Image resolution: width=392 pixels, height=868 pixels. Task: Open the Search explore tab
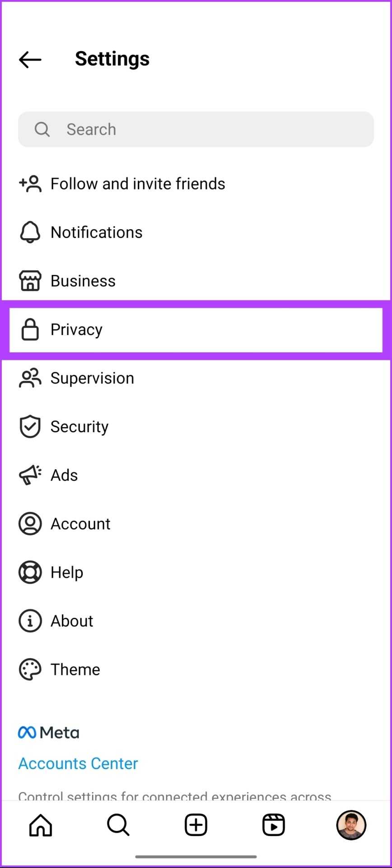pos(118,825)
